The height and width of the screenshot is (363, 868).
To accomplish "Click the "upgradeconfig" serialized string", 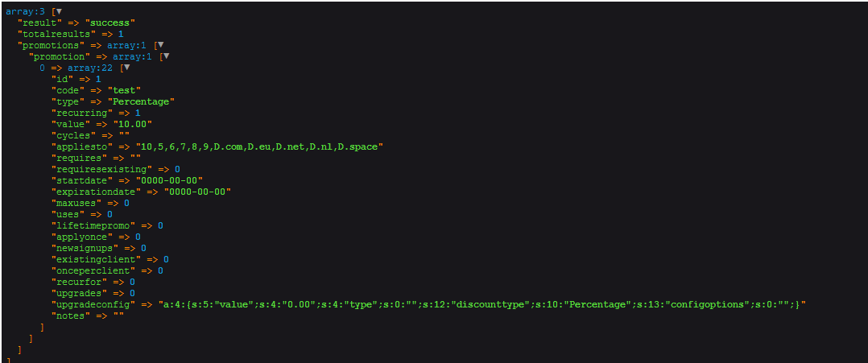I will click(x=483, y=304).
